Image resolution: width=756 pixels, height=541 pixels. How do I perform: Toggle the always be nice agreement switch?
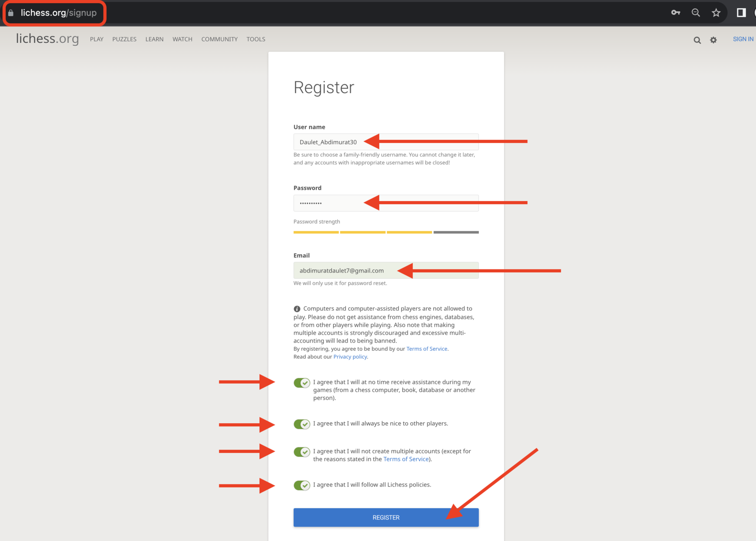point(302,424)
